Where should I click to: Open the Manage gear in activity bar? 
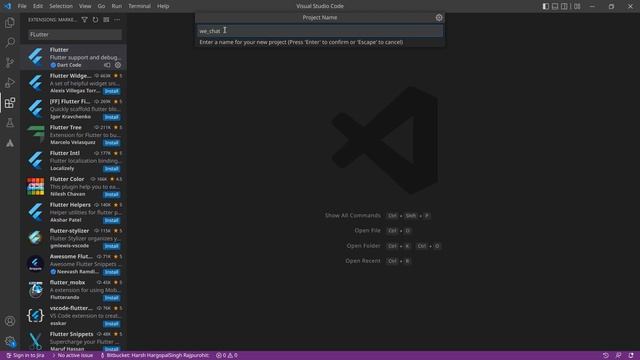(10, 341)
